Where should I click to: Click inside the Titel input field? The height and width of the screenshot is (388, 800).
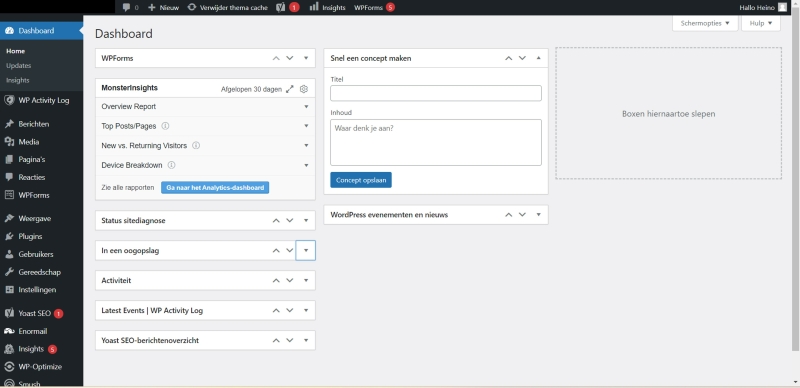click(436, 93)
